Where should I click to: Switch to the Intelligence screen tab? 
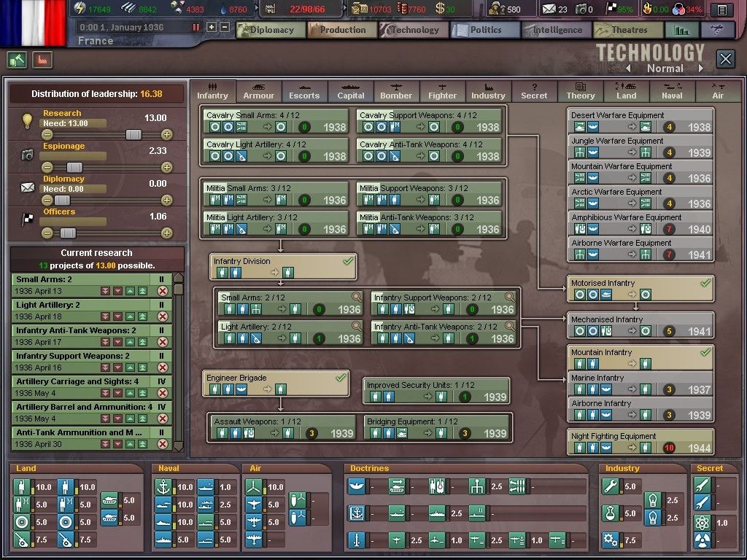pos(556,30)
